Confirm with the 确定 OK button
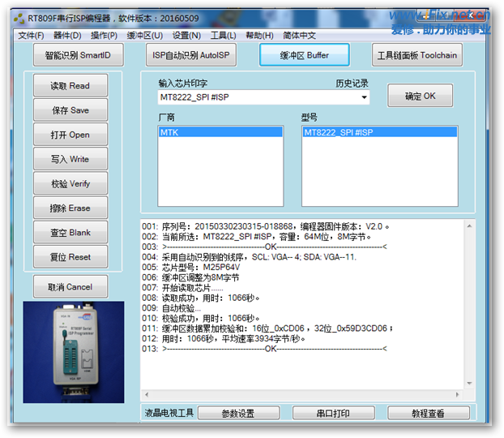504x438 pixels. (420, 96)
